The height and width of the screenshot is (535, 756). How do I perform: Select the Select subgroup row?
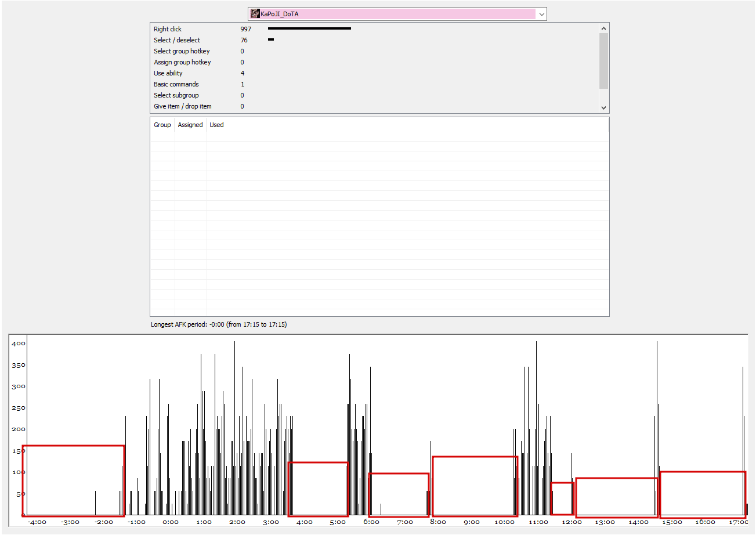[x=374, y=95]
